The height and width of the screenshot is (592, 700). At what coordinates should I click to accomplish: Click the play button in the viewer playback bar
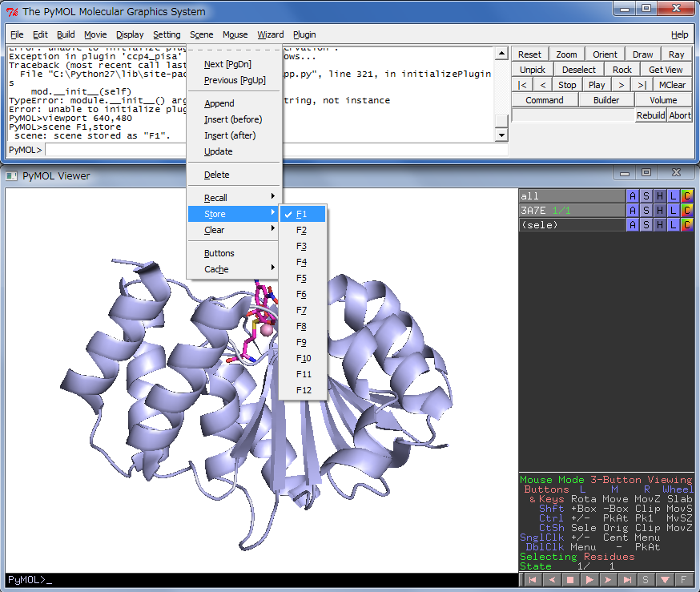pos(590,579)
